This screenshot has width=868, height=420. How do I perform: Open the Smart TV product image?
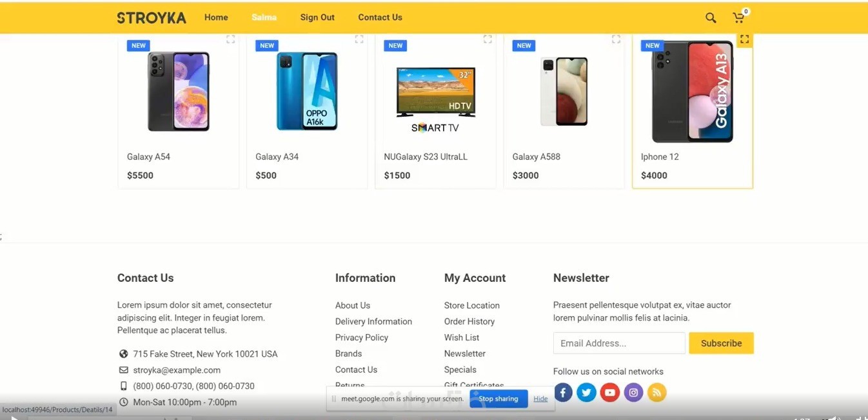(x=435, y=99)
